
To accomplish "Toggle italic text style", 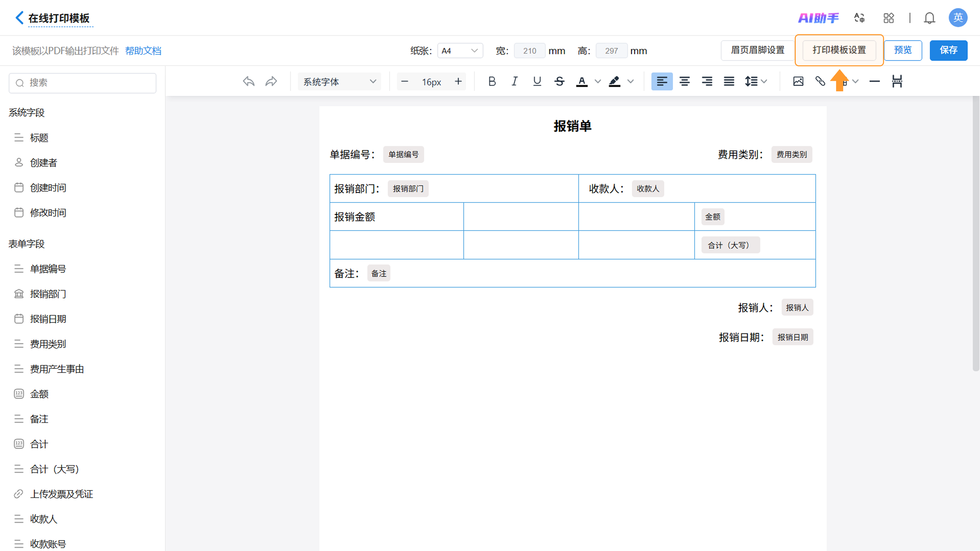I will (x=514, y=81).
